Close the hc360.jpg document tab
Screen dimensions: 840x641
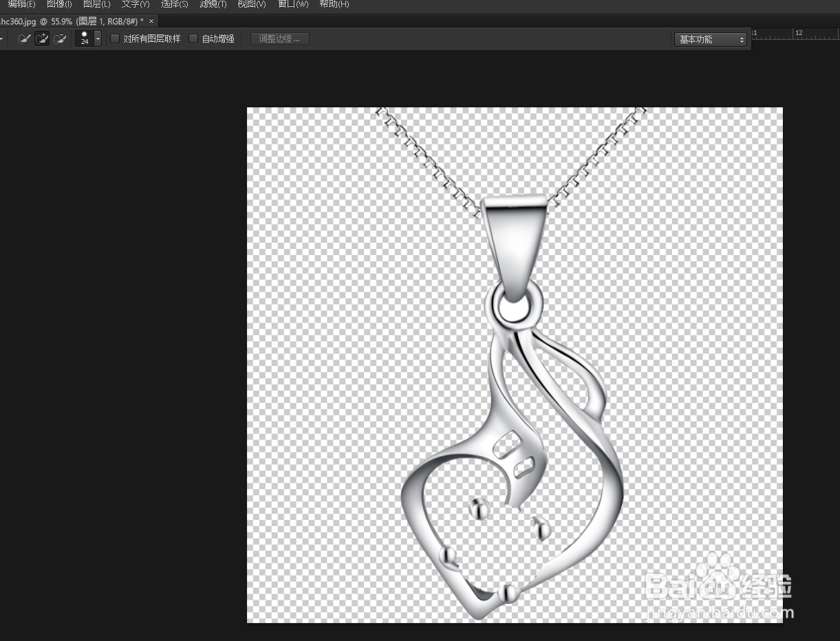click(x=151, y=21)
